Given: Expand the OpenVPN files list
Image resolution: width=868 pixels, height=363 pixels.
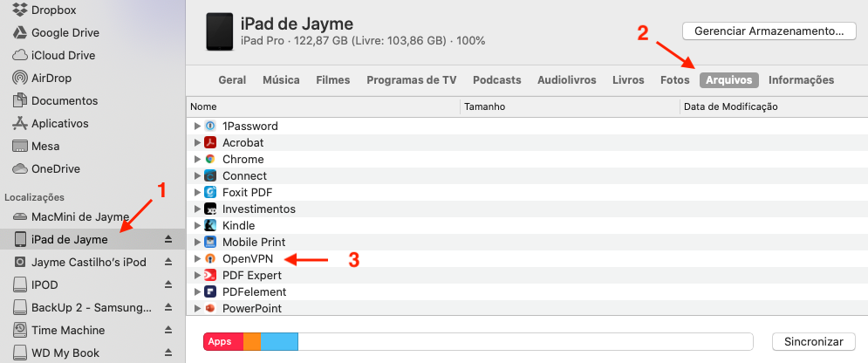Looking at the screenshot, I should [x=197, y=259].
